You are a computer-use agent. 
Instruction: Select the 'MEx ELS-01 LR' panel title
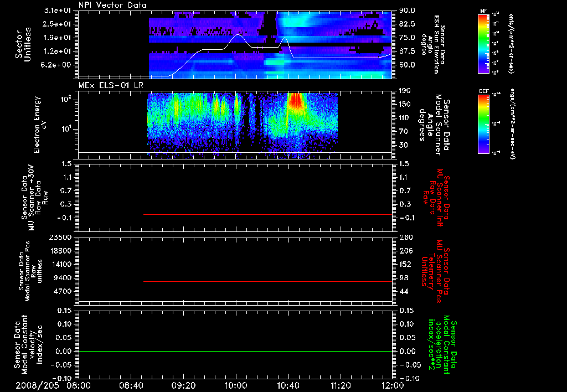point(111,85)
